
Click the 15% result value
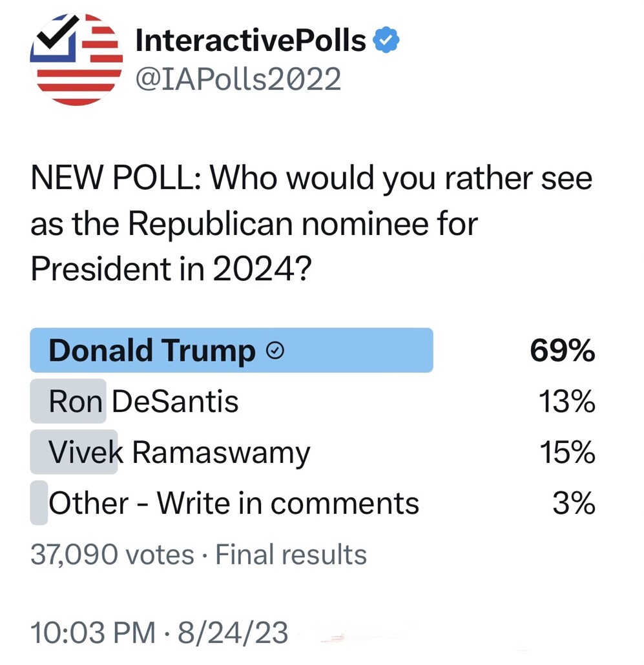click(x=567, y=452)
